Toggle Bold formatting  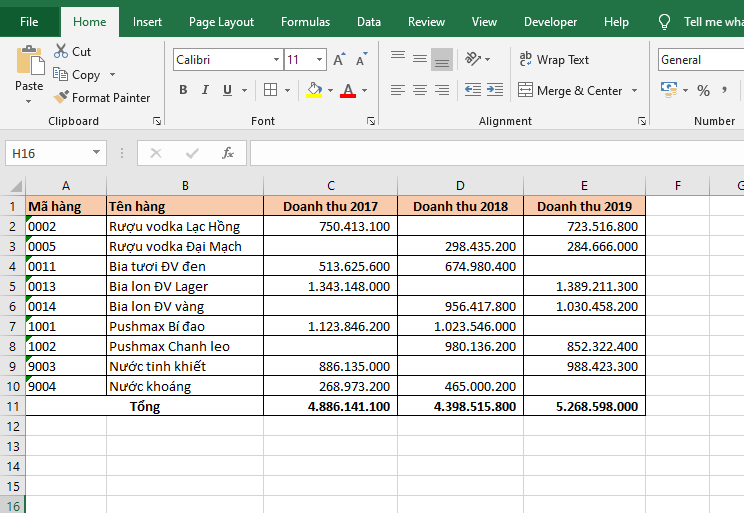[x=183, y=90]
